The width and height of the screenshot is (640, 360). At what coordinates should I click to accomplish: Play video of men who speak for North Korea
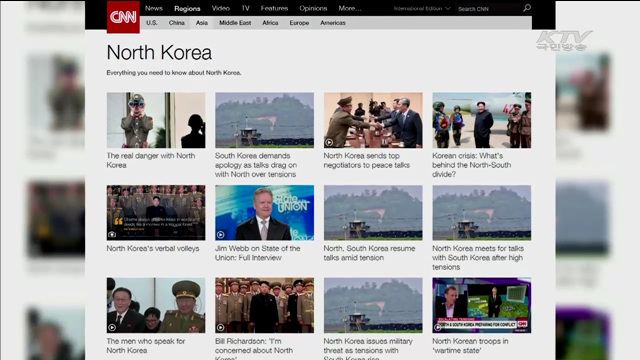(112, 327)
